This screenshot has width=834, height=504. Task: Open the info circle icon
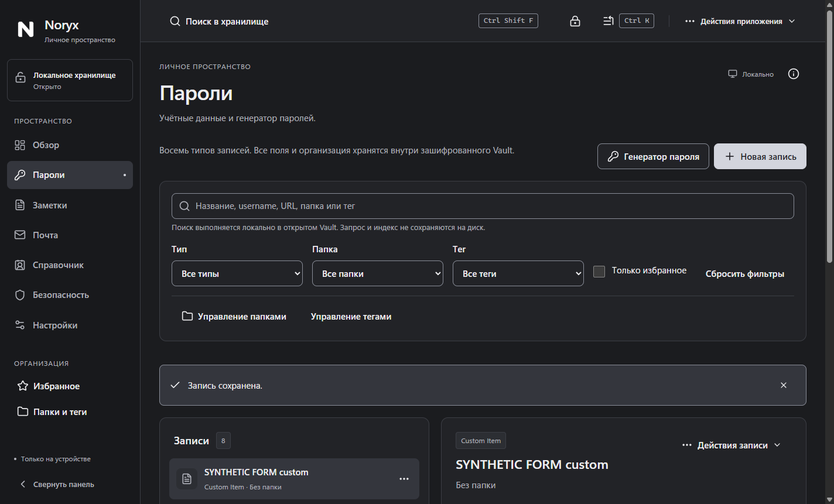(x=794, y=74)
